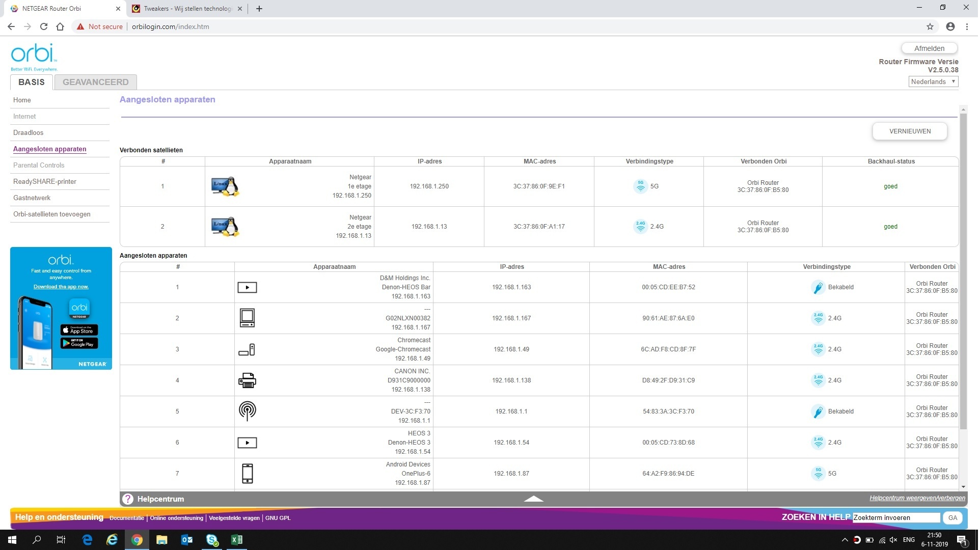Click the Linux penguin icon for 1e etage satellite
The height and width of the screenshot is (550, 980).
pyautogui.click(x=225, y=186)
